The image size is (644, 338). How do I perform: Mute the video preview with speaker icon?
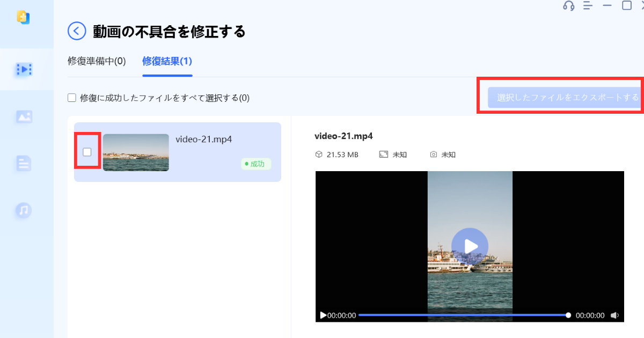(x=615, y=315)
